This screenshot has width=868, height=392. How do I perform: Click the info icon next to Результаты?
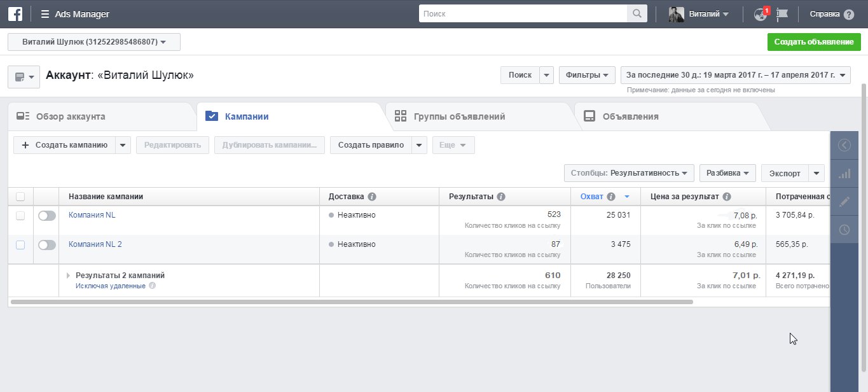(x=501, y=197)
